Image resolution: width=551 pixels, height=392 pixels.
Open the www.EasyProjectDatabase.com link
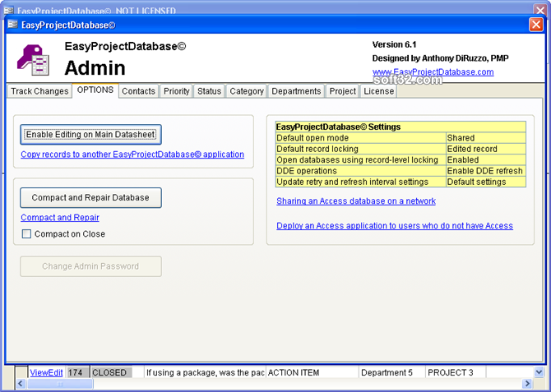click(433, 72)
